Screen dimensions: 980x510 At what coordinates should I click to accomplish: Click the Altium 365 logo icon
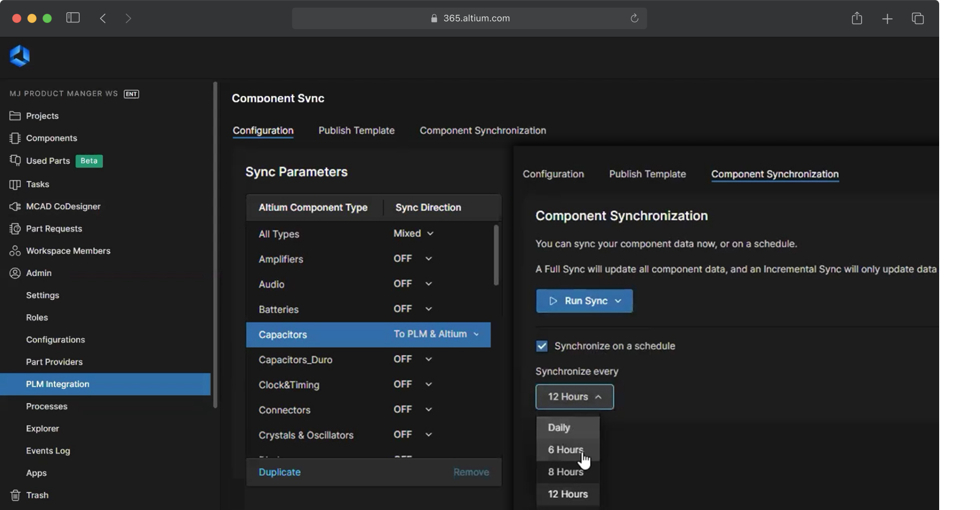point(19,56)
